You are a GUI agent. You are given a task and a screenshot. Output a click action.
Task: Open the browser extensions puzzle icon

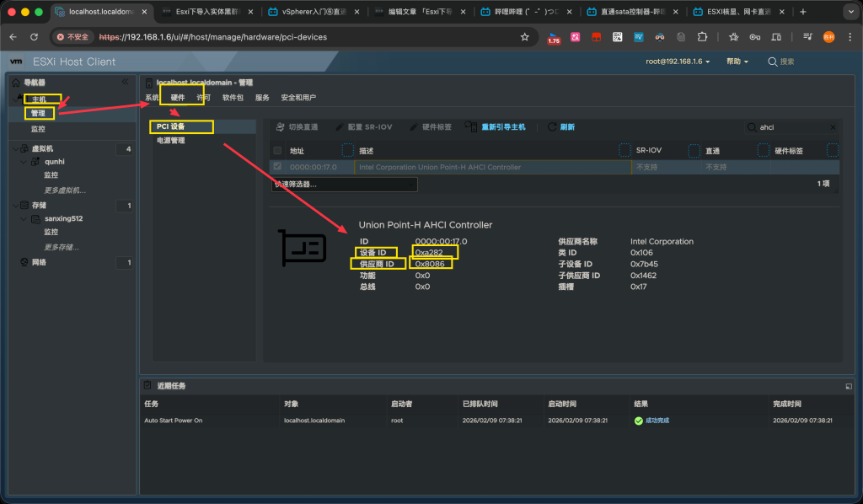click(x=703, y=37)
